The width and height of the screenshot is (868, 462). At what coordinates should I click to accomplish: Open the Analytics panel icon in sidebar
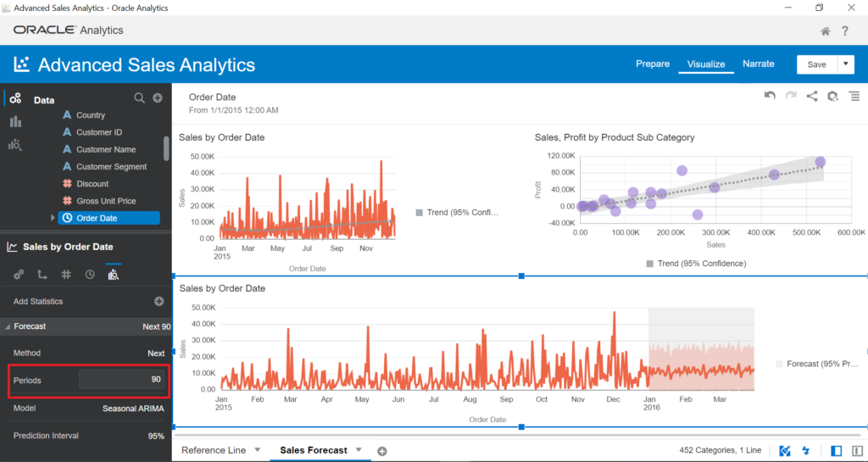click(15, 145)
